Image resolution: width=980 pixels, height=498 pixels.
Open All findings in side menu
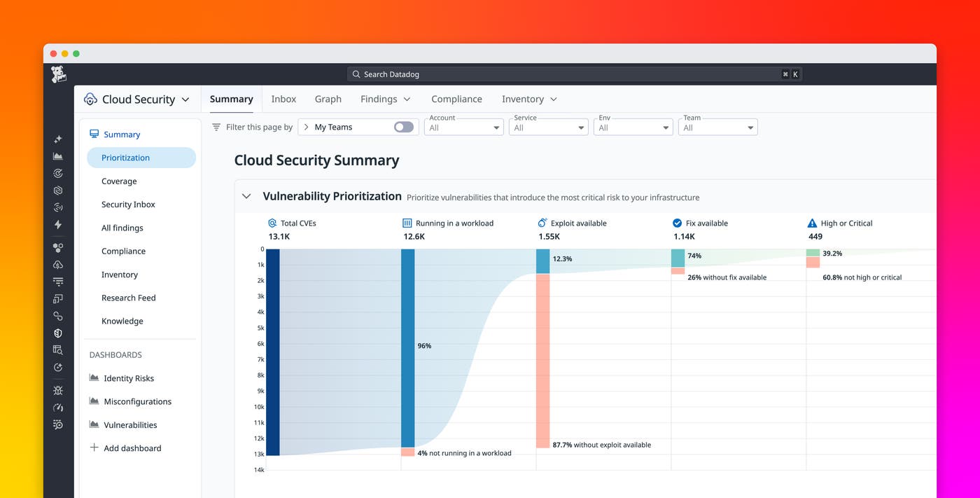tap(122, 228)
